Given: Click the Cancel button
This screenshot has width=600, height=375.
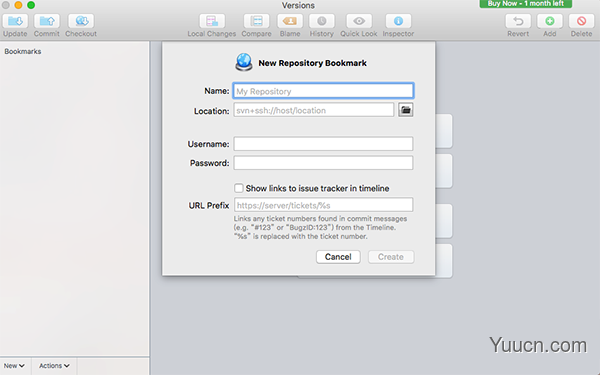Looking at the screenshot, I should (x=338, y=257).
